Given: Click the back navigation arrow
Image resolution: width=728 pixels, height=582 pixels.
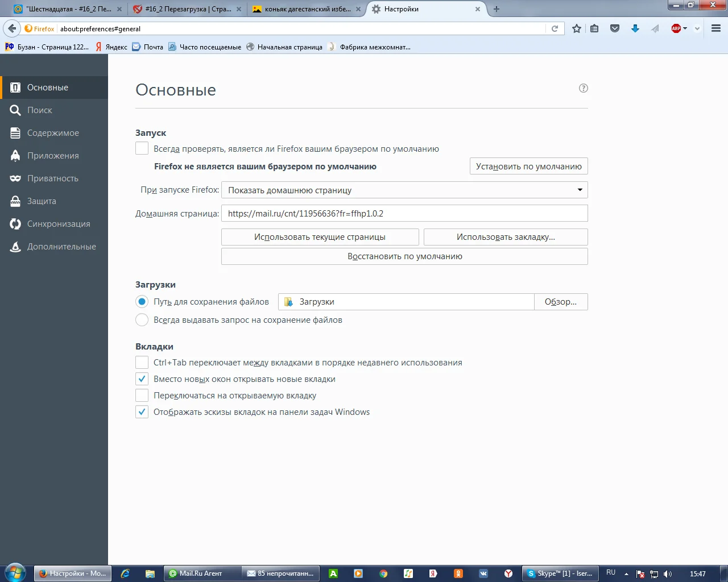Looking at the screenshot, I should click(12, 28).
